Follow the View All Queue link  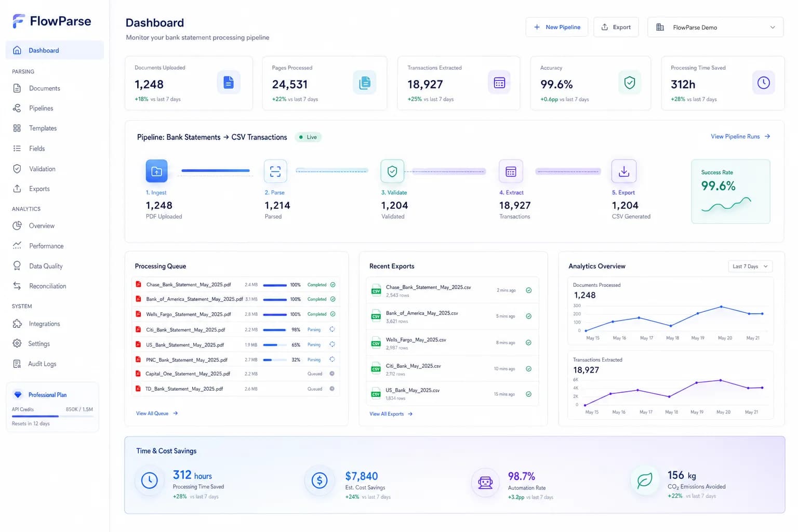[x=157, y=414]
